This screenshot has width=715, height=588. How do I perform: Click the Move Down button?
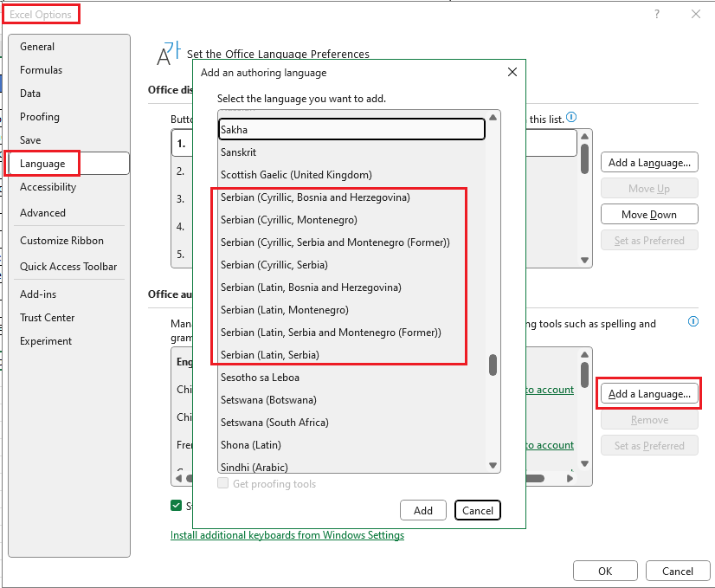coord(649,215)
